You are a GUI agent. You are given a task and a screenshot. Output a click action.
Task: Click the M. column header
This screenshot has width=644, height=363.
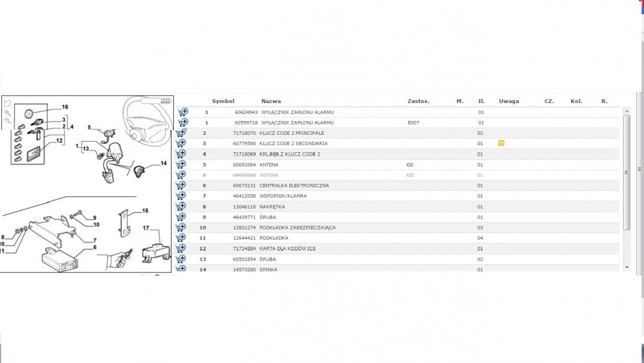tap(459, 101)
